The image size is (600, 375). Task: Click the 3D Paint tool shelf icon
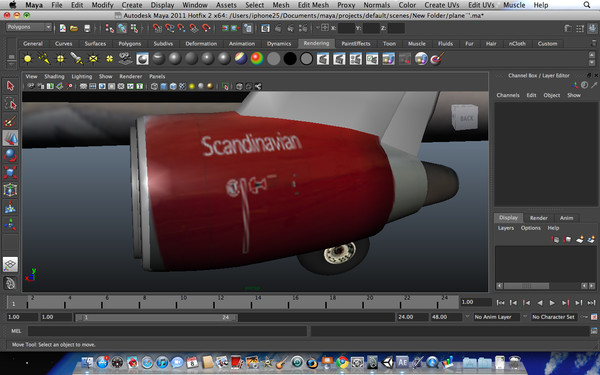pyautogui.click(x=437, y=59)
